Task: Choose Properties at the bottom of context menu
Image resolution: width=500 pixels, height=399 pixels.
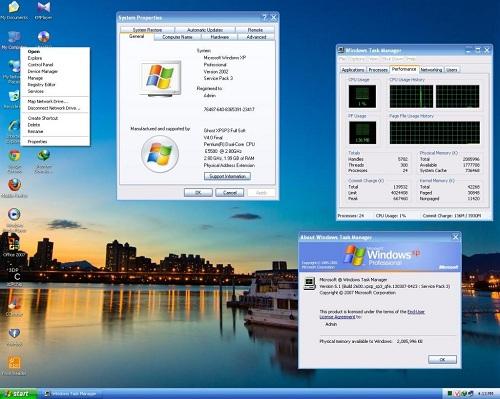Action: (x=37, y=142)
